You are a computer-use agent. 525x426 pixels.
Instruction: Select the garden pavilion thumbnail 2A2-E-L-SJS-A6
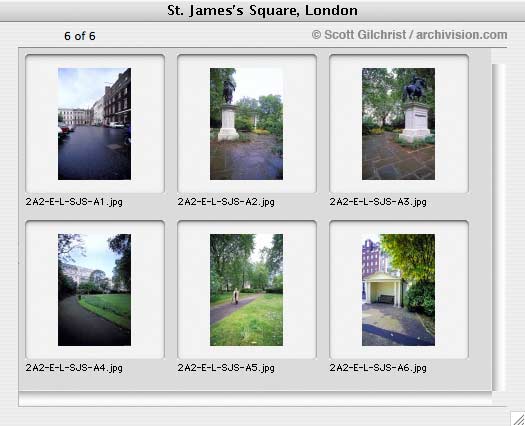pos(398,290)
